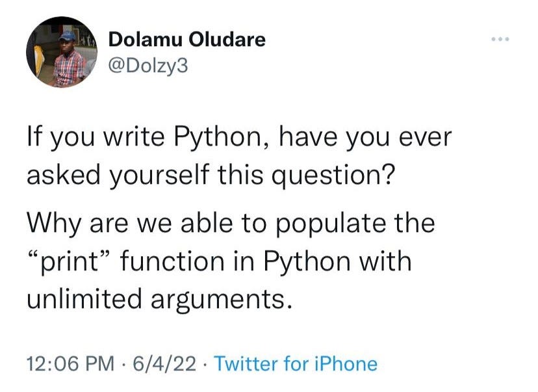Tap the timestamp row at the bottom
The width and height of the screenshot is (538, 392).
(195, 364)
